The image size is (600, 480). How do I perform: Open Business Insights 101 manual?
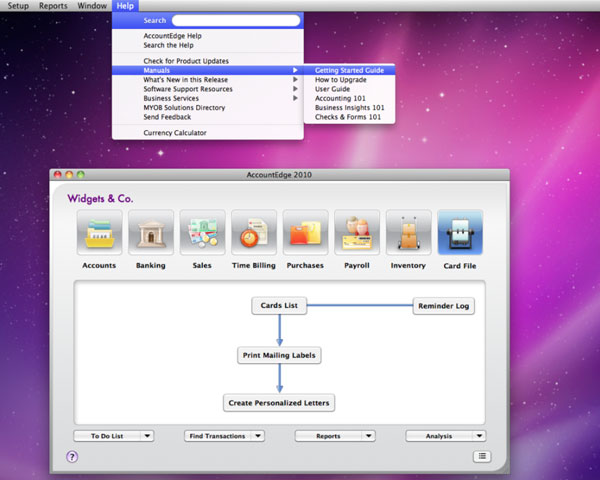click(349, 108)
